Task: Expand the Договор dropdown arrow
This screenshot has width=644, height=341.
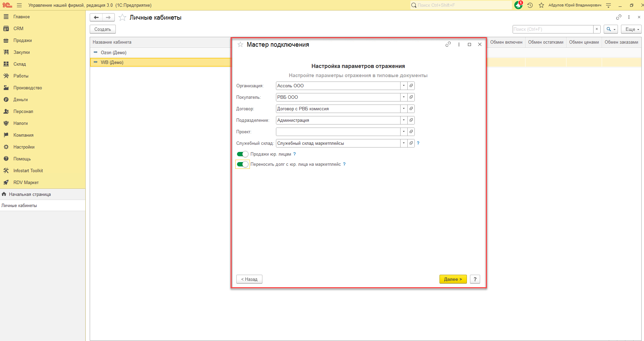Action: click(x=404, y=109)
